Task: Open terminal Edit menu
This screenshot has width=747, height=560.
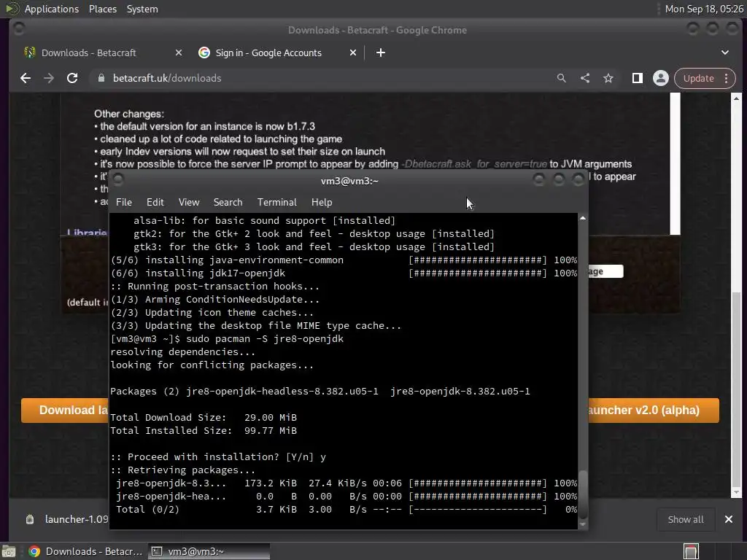Action: 155,203
